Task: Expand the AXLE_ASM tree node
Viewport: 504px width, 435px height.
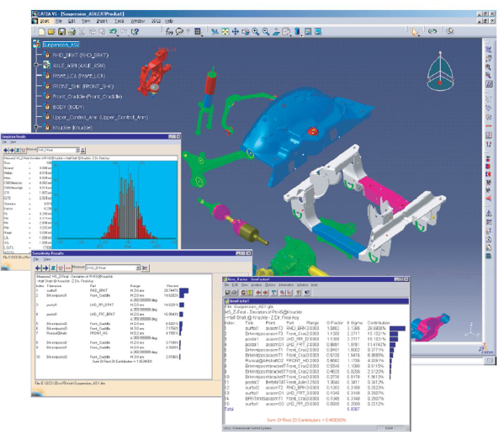Action: [x=36, y=66]
